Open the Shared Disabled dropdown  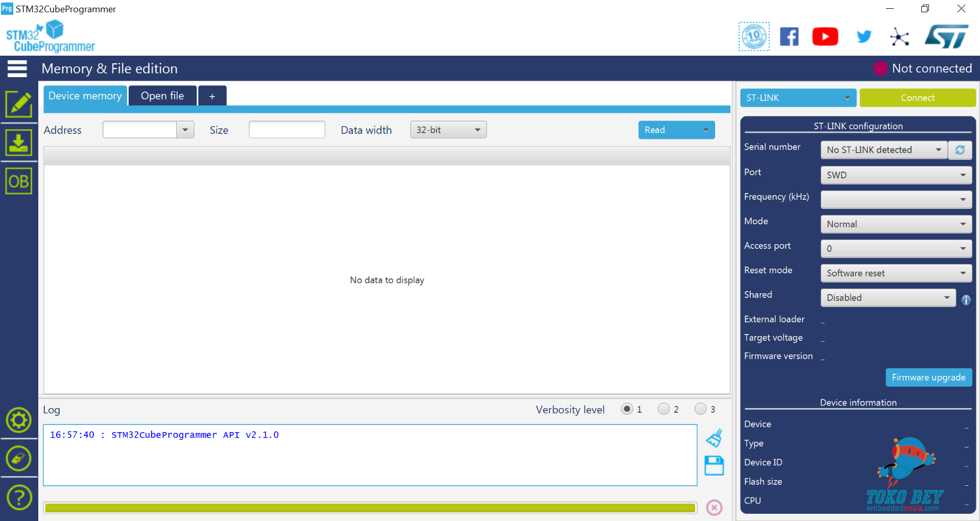point(888,297)
